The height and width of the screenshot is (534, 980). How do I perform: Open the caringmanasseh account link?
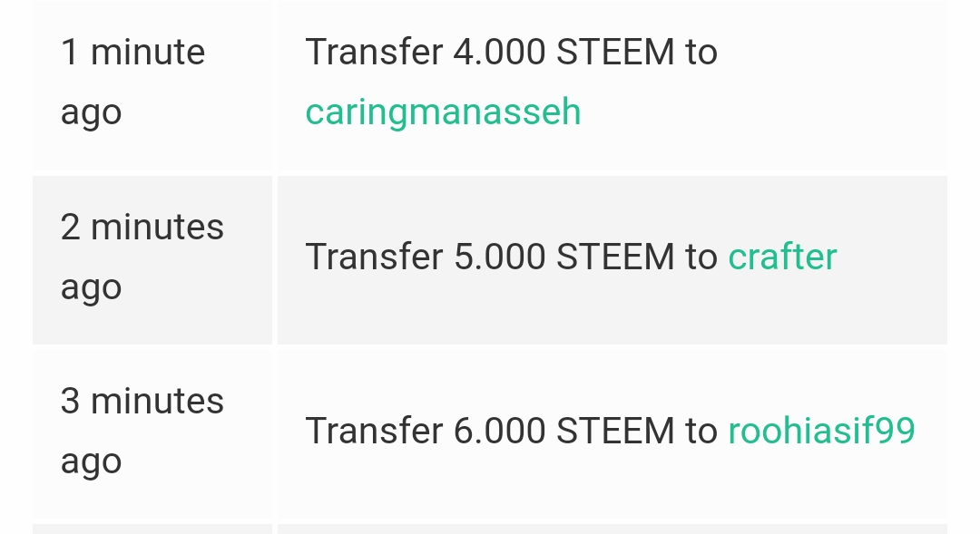[x=443, y=112]
